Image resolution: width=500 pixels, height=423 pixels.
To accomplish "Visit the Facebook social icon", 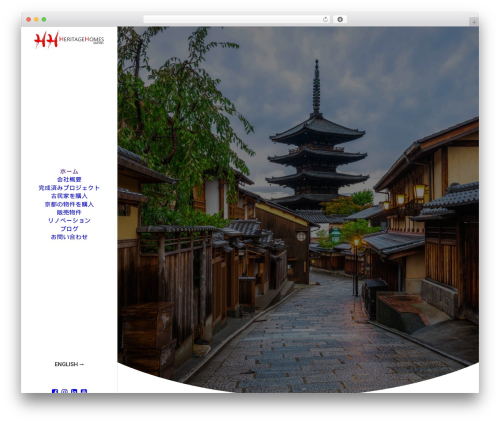I will pos(55,391).
